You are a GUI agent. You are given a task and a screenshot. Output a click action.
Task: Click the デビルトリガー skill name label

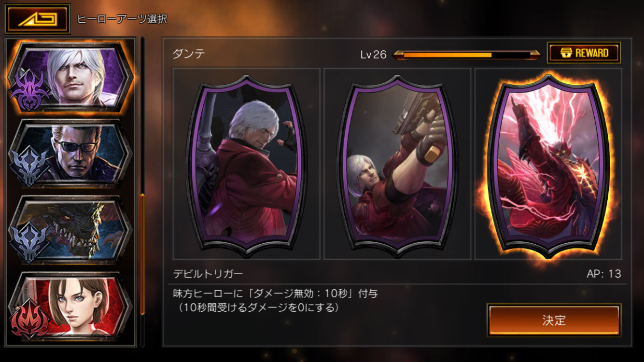pos(208,274)
